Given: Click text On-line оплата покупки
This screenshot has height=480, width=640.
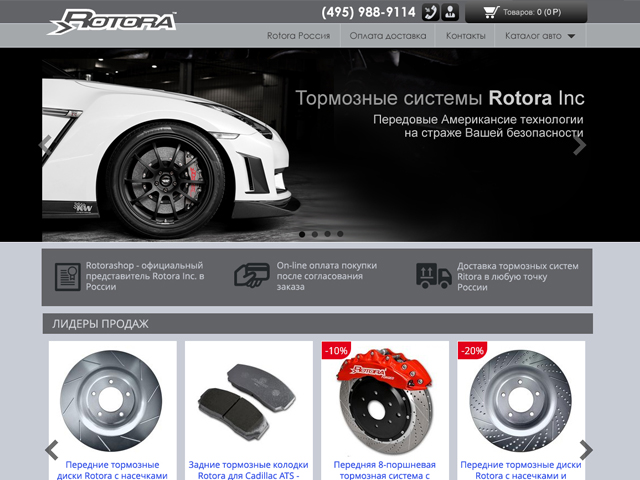Looking at the screenshot, I should pos(327,276).
